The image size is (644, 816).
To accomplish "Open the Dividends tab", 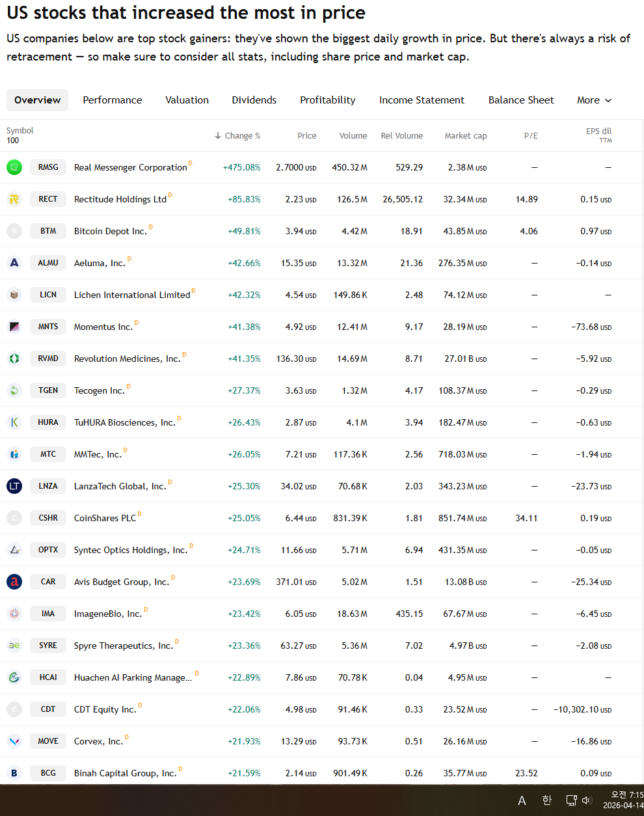I will click(254, 100).
